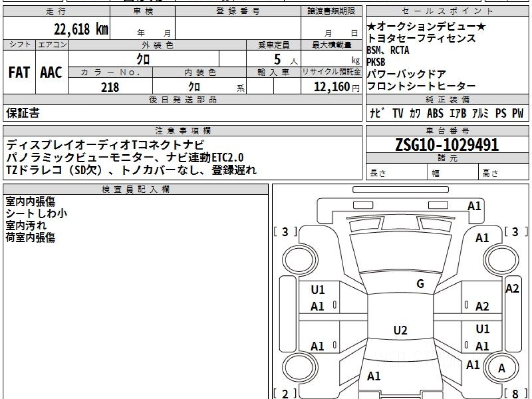Select the 室内汚れ inspector note

click(x=26, y=226)
